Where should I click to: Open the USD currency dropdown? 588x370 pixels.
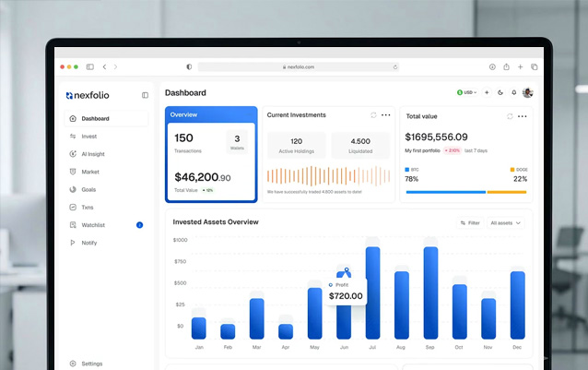click(467, 92)
